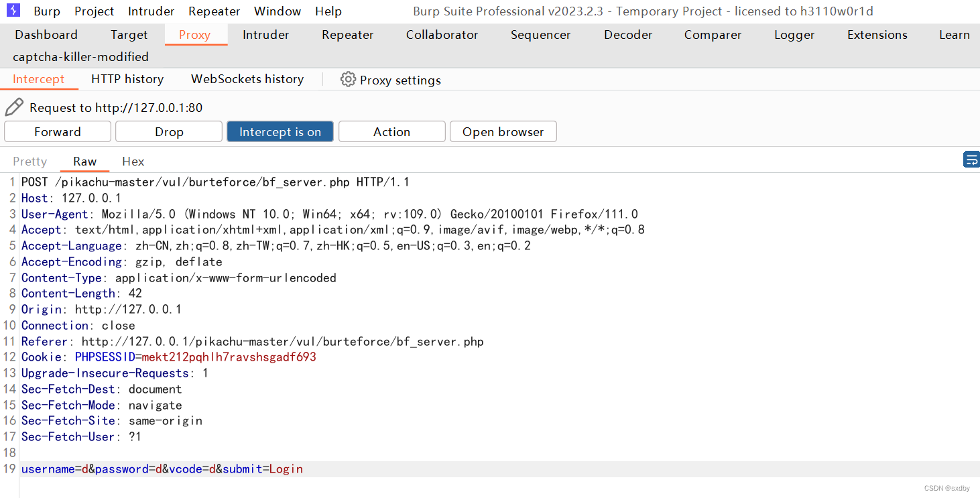The height and width of the screenshot is (498, 980).
Task: Open Proxy settings
Action: (391, 80)
